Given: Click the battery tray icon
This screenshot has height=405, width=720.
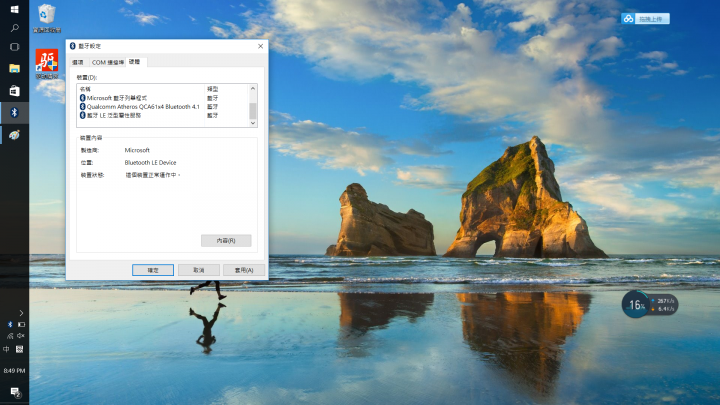Looking at the screenshot, I should tap(21, 324).
